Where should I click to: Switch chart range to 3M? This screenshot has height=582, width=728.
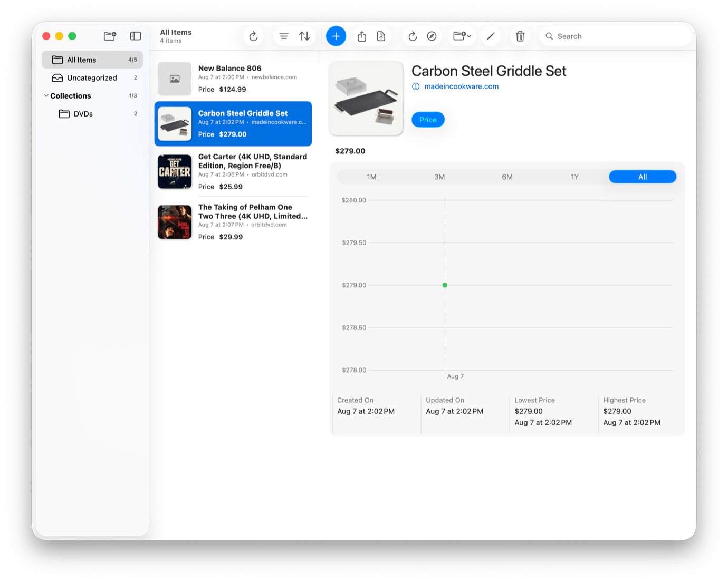(x=439, y=177)
